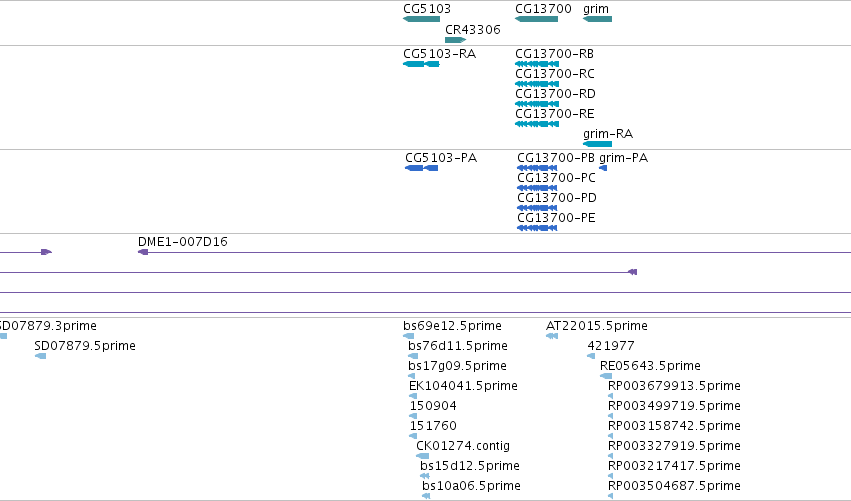Select EST RP003158742.5prime
This screenshot has height=501, width=851.
(x=611, y=436)
